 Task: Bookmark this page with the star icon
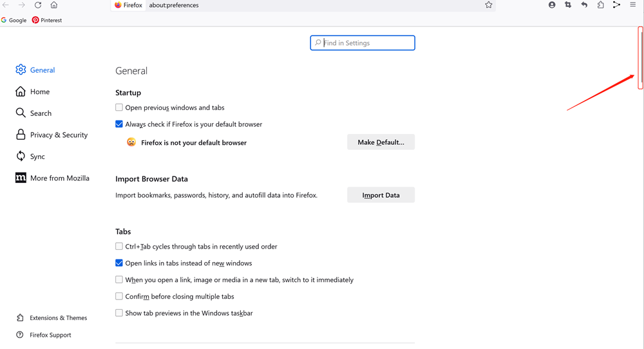coord(488,5)
